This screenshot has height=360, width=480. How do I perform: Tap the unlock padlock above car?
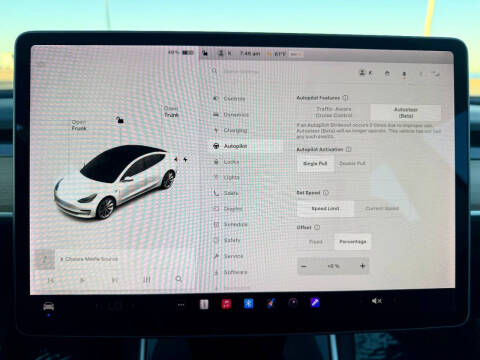pyautogui.click(x=120, y=120)
